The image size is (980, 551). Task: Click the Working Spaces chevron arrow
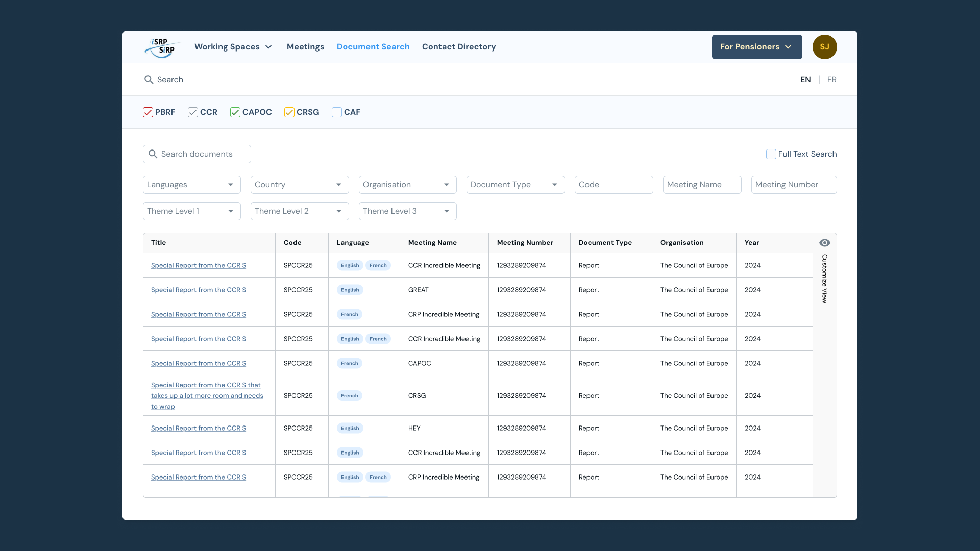pyautogui.click(x=268, y=47)
